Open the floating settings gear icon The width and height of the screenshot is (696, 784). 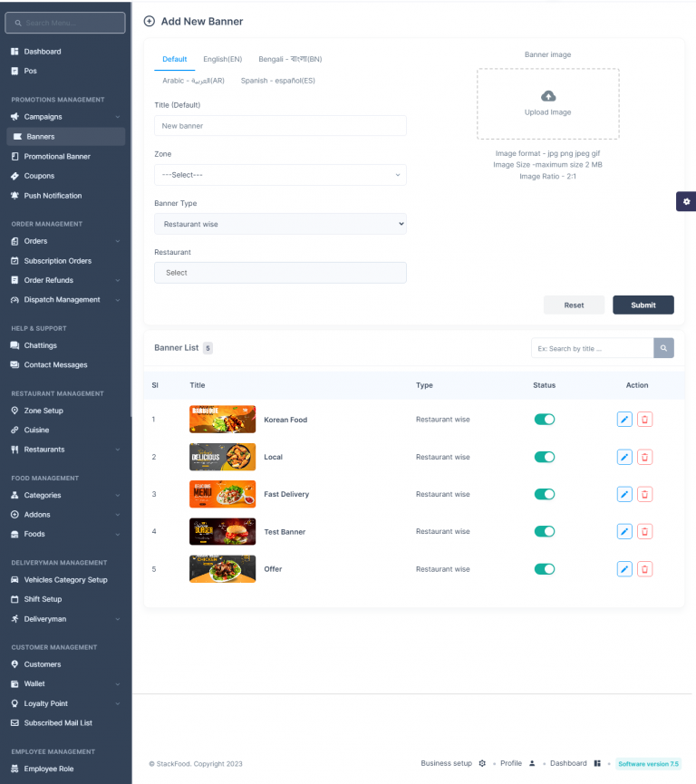click(686, 201)
